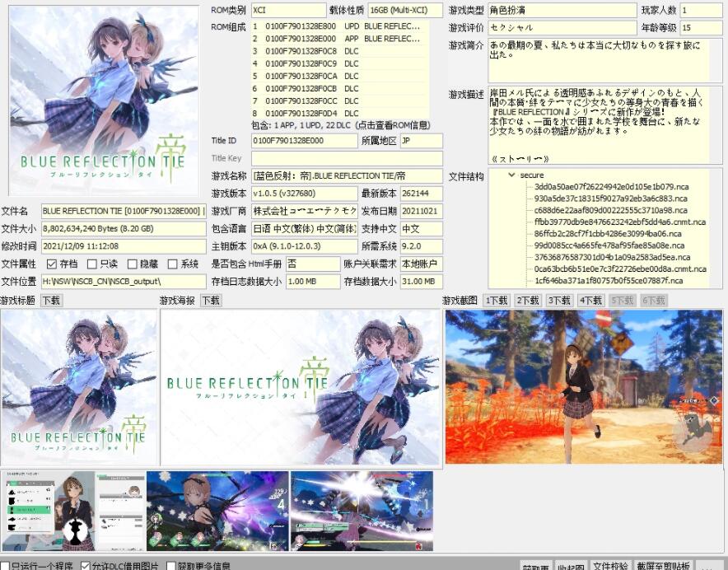Click the wide 游戏海报 poster image

(301, 387)
